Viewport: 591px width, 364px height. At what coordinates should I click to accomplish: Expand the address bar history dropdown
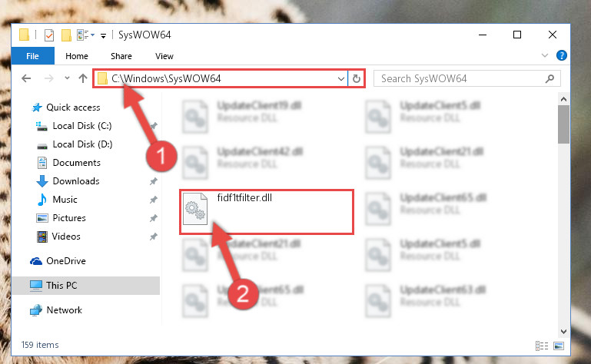tap(340, 79)
